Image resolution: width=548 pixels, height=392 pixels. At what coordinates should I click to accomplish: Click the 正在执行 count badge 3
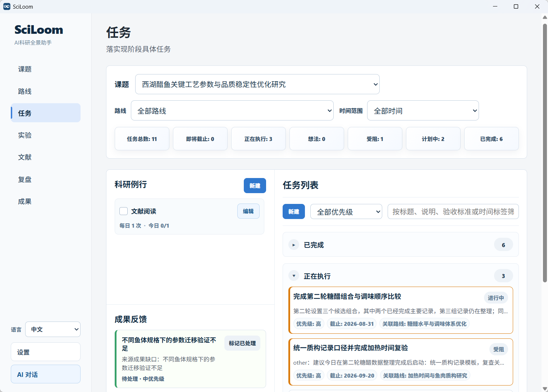click(x=503, y=276)
